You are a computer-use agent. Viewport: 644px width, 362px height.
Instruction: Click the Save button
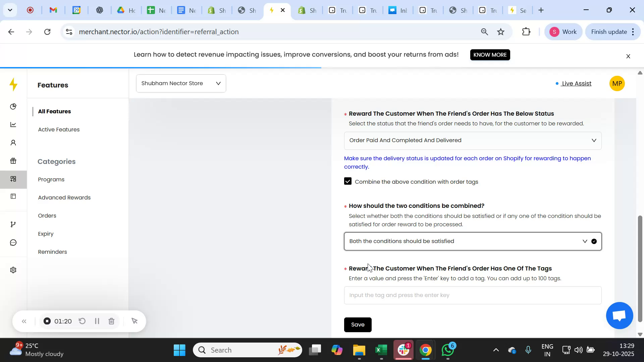coord(358,324)
